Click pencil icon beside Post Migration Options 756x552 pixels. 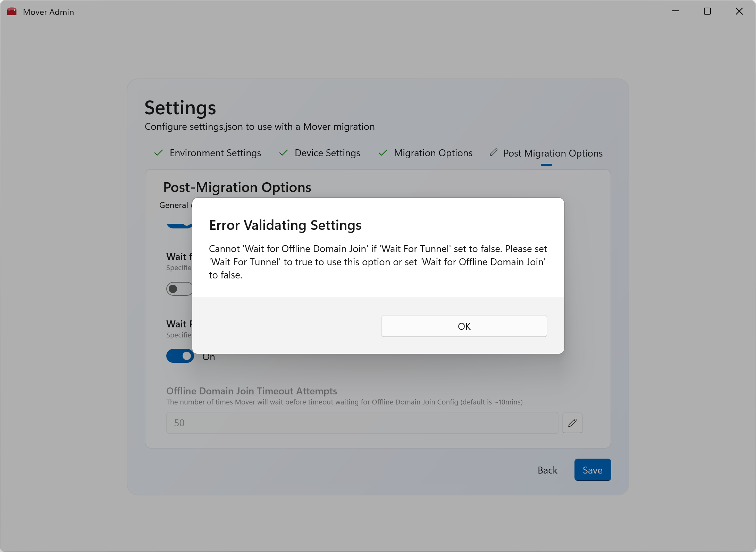(493, 153)
